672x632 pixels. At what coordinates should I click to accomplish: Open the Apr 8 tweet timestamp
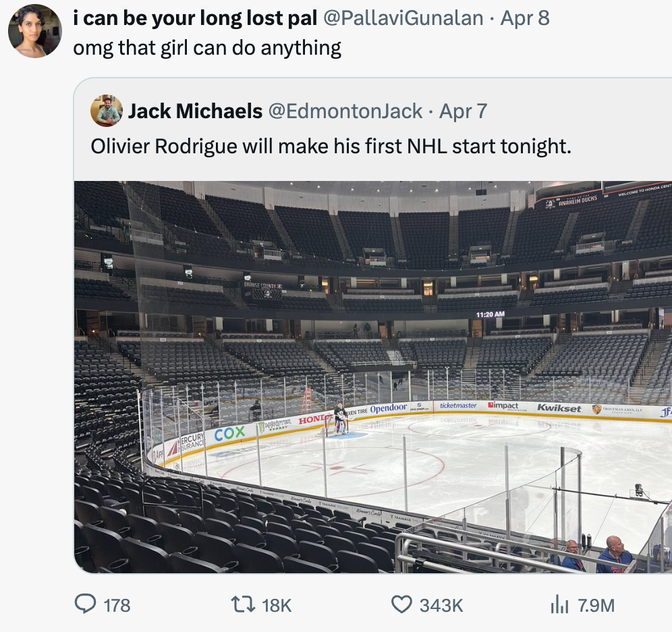point(525,18)
